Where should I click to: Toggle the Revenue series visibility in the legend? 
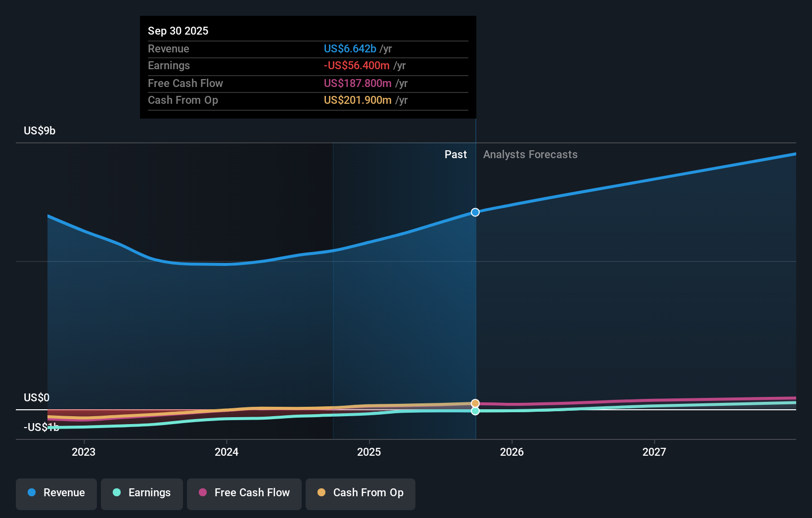56,493
